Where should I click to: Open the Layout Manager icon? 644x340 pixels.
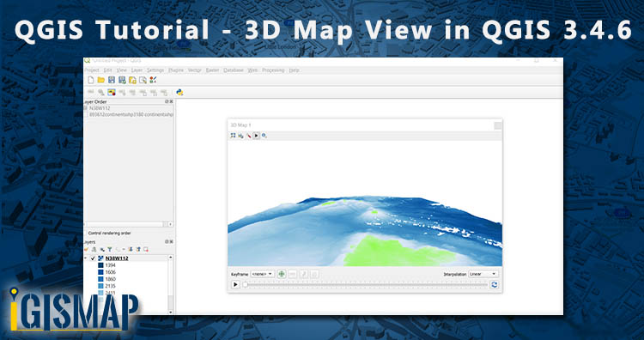click(x=143, y=80)
